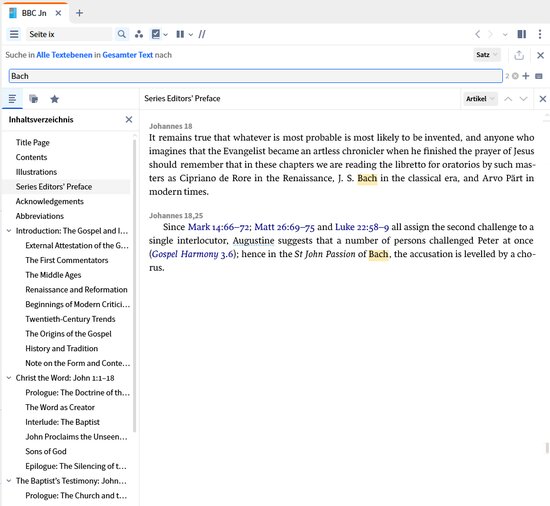Image resolution: width=550 pixels, height=506 pixels.
Task: Select the Alle Textebenen link
Action: pos(64,55)
